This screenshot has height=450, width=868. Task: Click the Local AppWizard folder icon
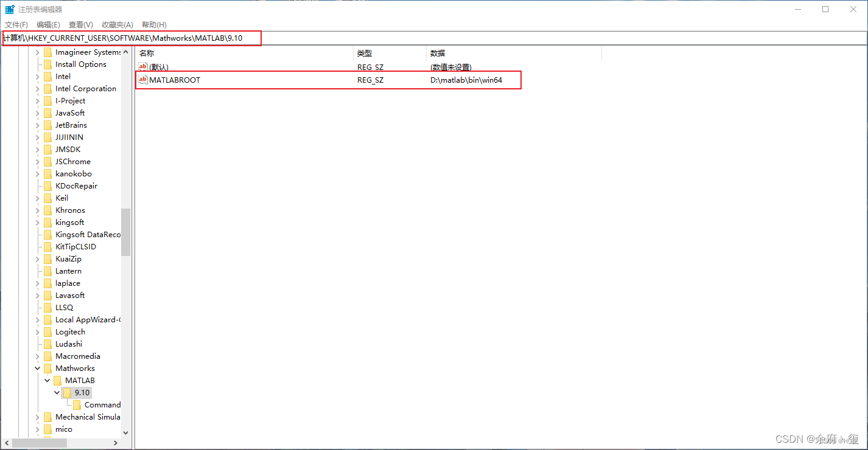pyautogui.click(x=48, y=320)
